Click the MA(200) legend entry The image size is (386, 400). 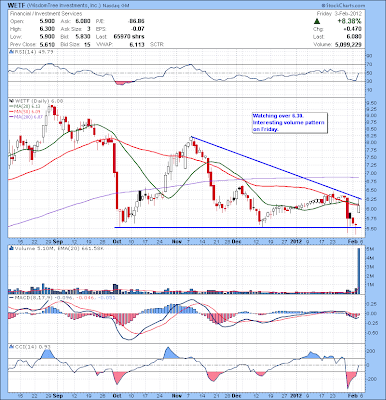(x=26, y=116)
